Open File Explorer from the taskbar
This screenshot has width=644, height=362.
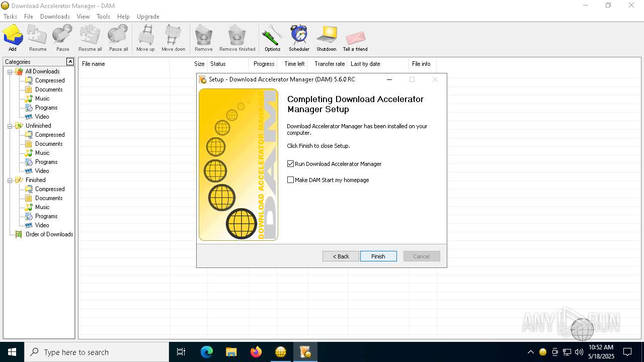pyautogui.click(x=231, y=352)
